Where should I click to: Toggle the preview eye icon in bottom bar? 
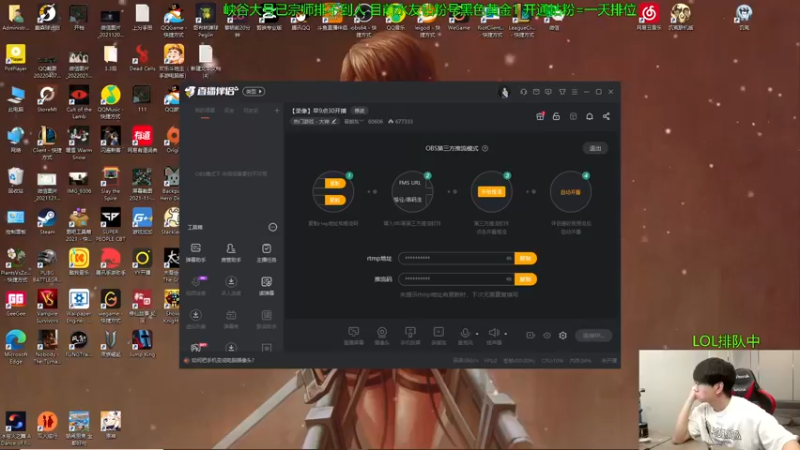tap(547, 335)
